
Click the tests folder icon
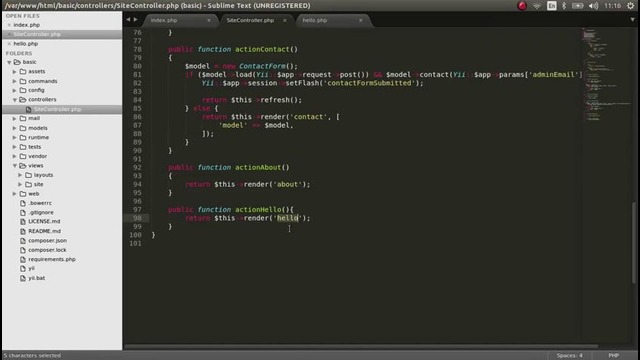(23, 147)
